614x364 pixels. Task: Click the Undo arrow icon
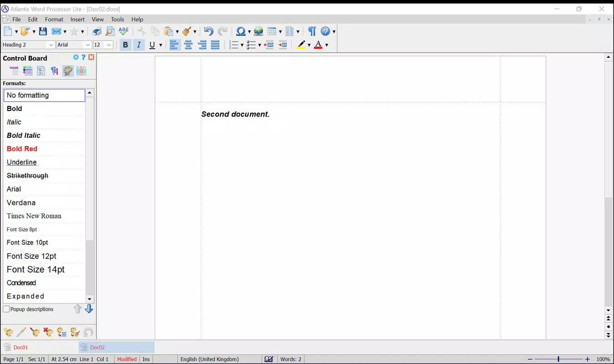[208, 31]
